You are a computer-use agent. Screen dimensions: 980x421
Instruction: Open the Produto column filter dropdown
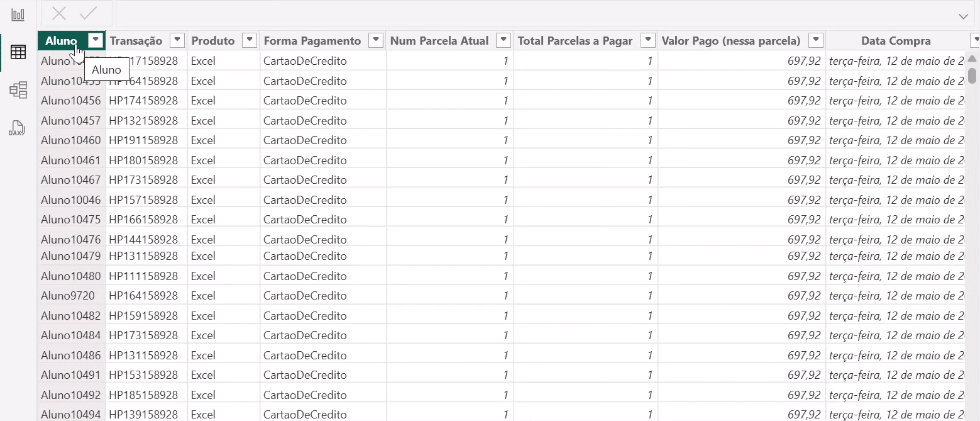pos(250,40)
